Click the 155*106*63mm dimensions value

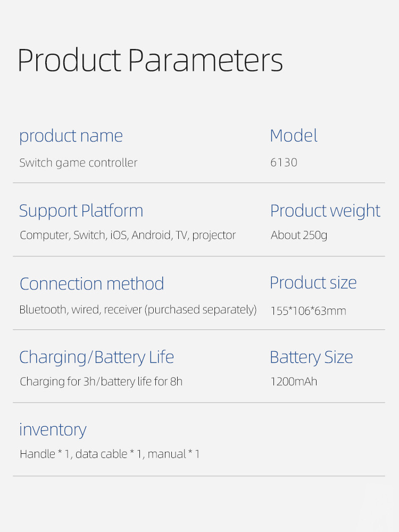click(308, 311)
